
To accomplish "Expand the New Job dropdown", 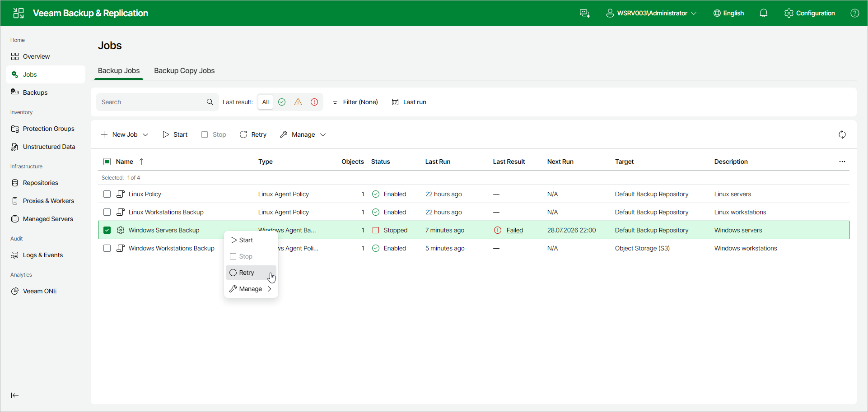I will [125, 134].
